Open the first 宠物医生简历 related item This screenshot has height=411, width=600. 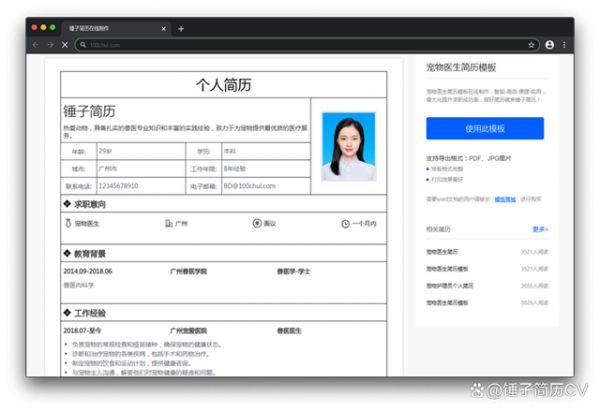(x=442, y=251)
